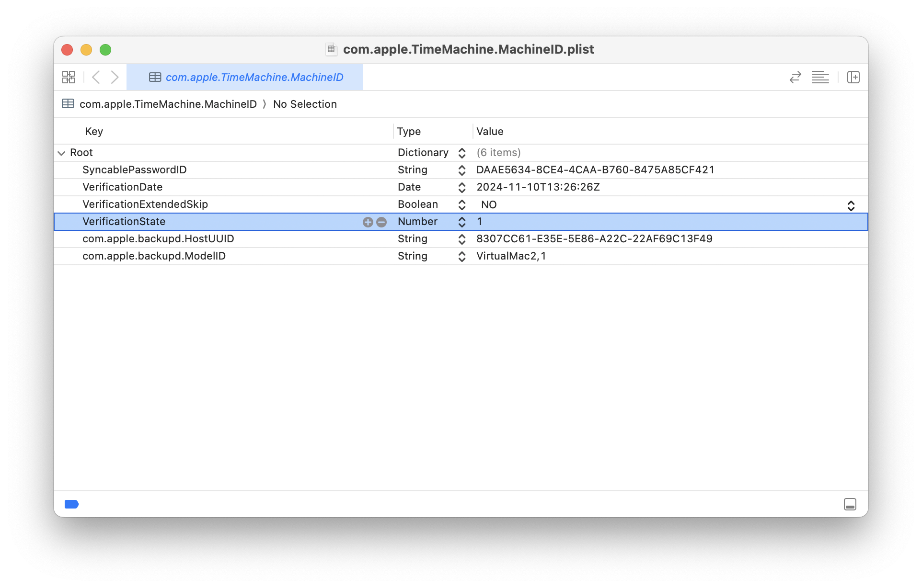Go forward using the forward navigation arrow
The image size is (922, 588).
[115, 77]
